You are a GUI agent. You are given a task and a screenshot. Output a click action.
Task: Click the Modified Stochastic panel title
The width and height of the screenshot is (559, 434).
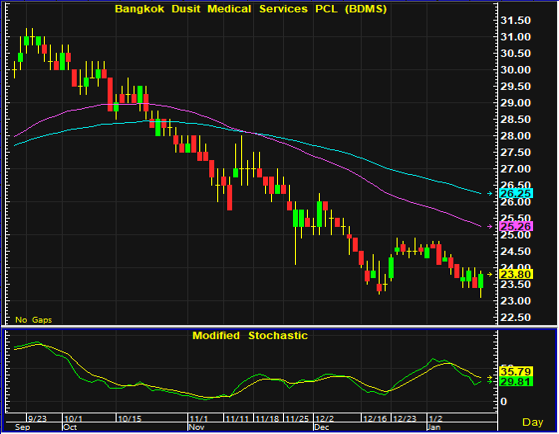250,336
